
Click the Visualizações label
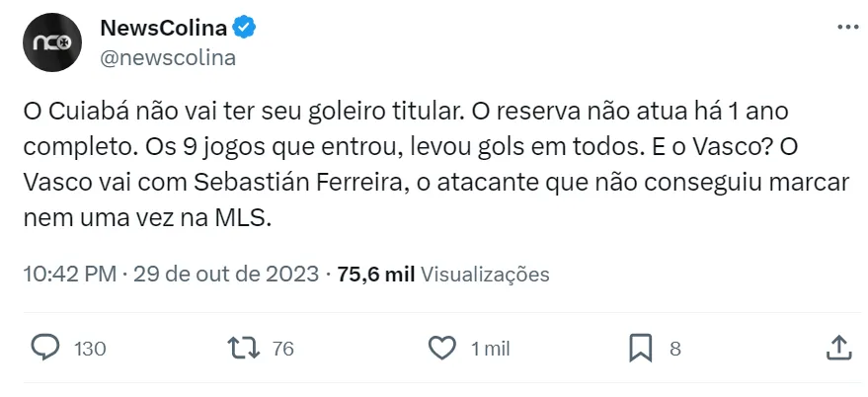[485, 274]
